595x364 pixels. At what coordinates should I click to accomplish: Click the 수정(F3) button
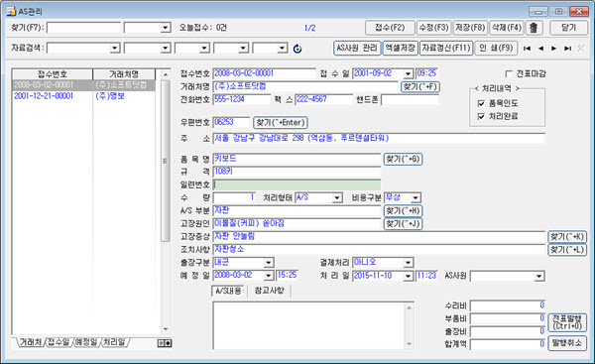pyautogui.click(x=434, y=28)
